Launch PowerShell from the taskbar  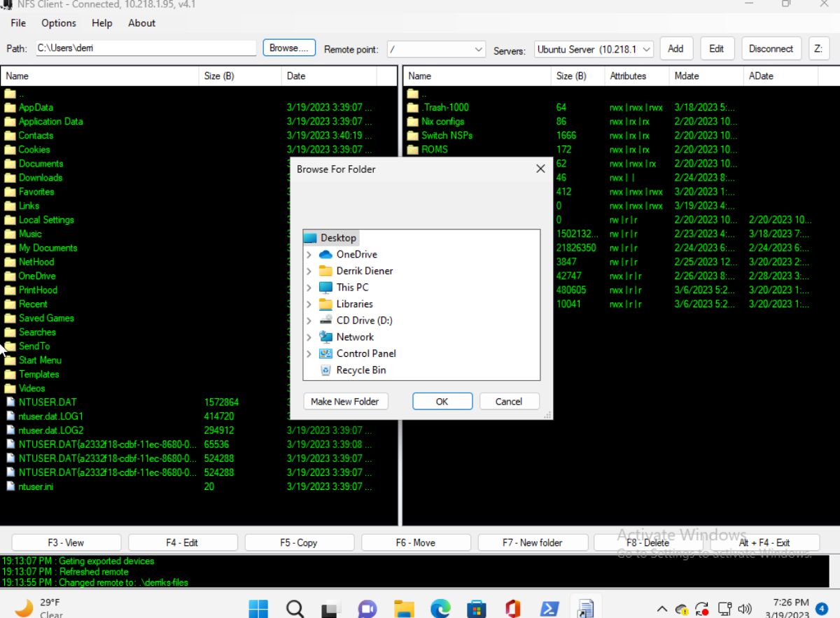coord(549,608)
